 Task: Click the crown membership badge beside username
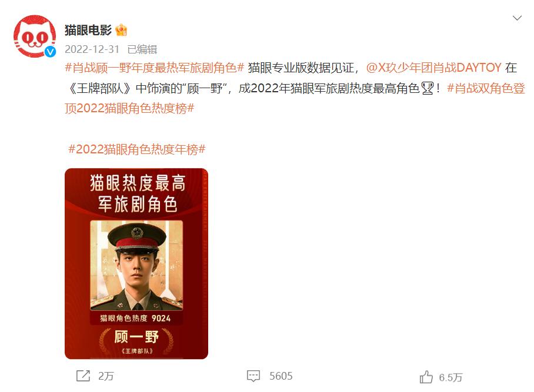[x=121, y=31]
